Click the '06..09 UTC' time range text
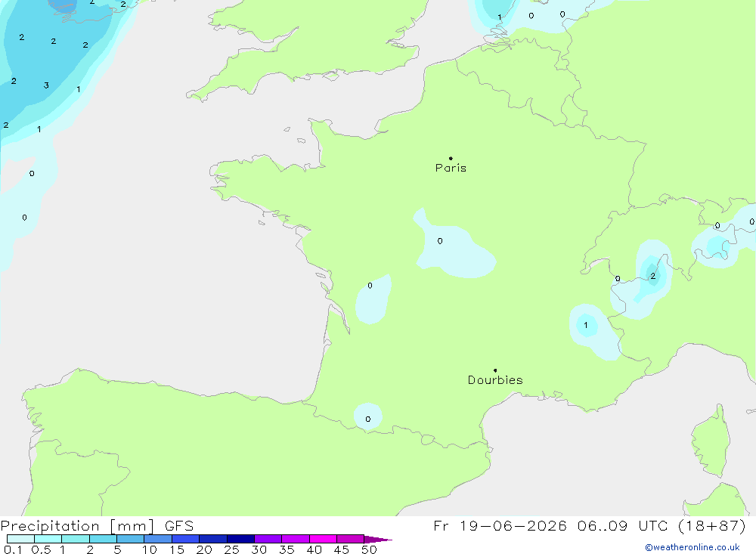The width and height of the screenshot is (756, 554). pos(622,526)
